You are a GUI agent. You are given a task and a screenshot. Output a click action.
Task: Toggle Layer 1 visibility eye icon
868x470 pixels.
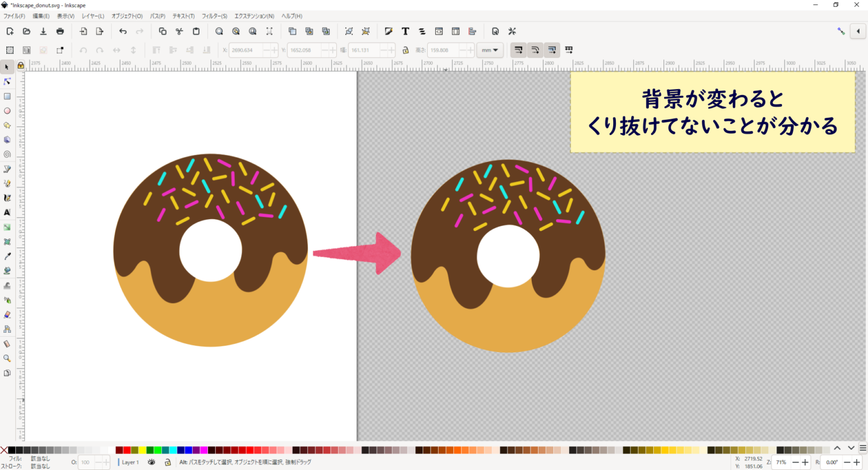151,462
